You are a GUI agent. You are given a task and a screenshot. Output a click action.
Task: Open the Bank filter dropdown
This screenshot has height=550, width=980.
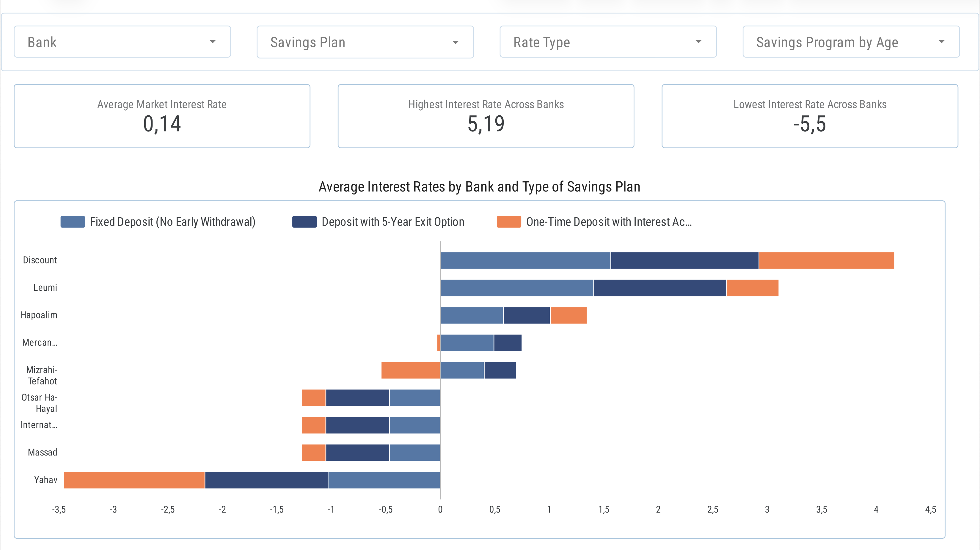[x=122, y=42]
